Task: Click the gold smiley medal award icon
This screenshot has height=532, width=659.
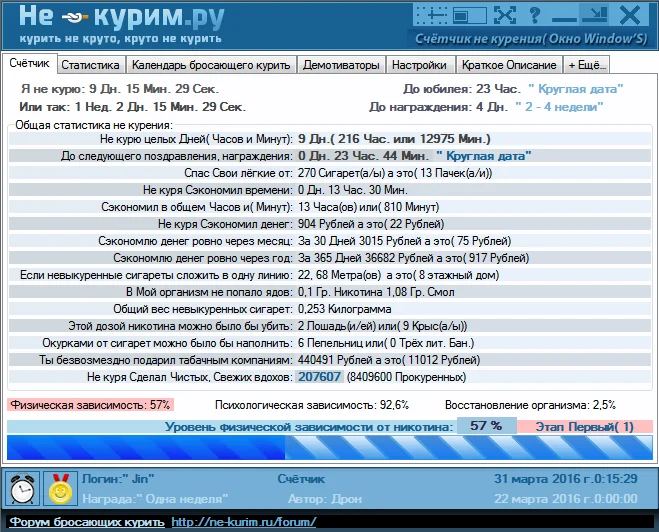Action: coord(60,488)
